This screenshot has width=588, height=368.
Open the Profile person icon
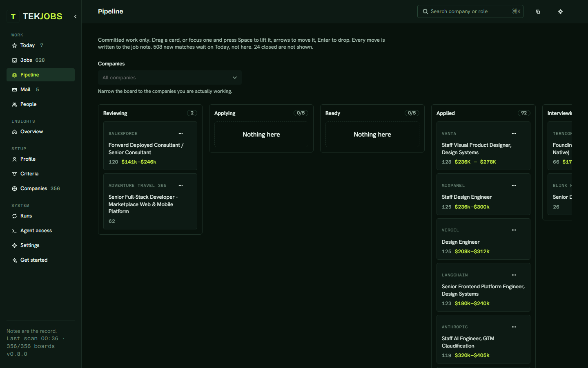14,159
